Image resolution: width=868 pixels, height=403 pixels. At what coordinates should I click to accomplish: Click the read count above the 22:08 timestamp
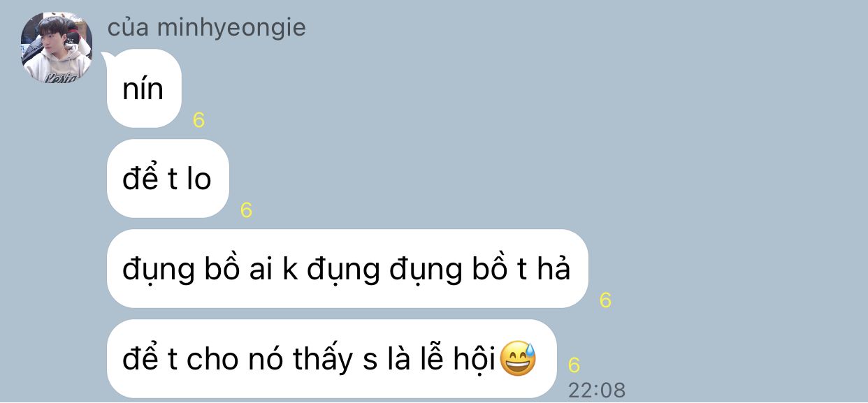pos(574,365)
